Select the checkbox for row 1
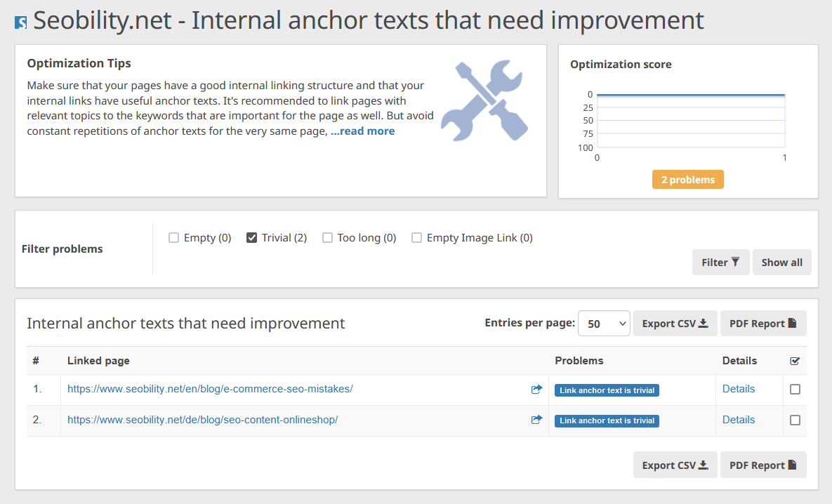The height and width of the screenshot is (504, 832). tap(795, 390)
